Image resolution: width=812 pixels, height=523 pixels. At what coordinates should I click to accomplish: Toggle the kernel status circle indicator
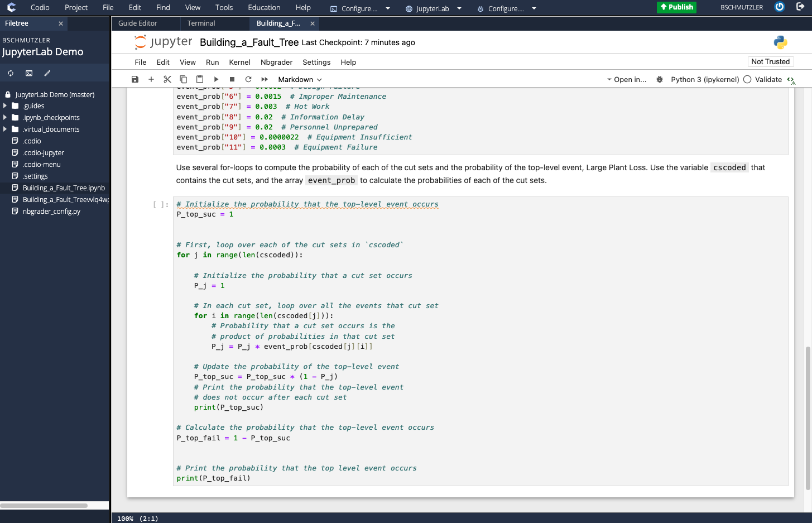(x=747, y=79)
